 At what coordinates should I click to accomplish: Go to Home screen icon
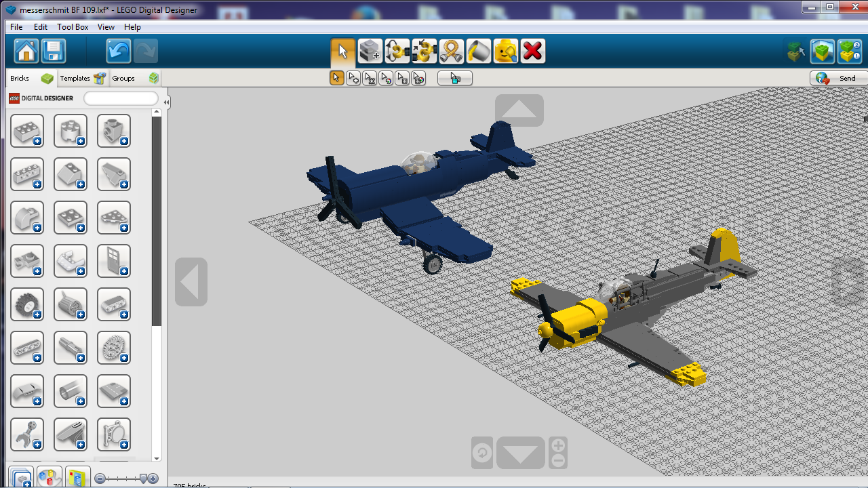click(26, 52)
